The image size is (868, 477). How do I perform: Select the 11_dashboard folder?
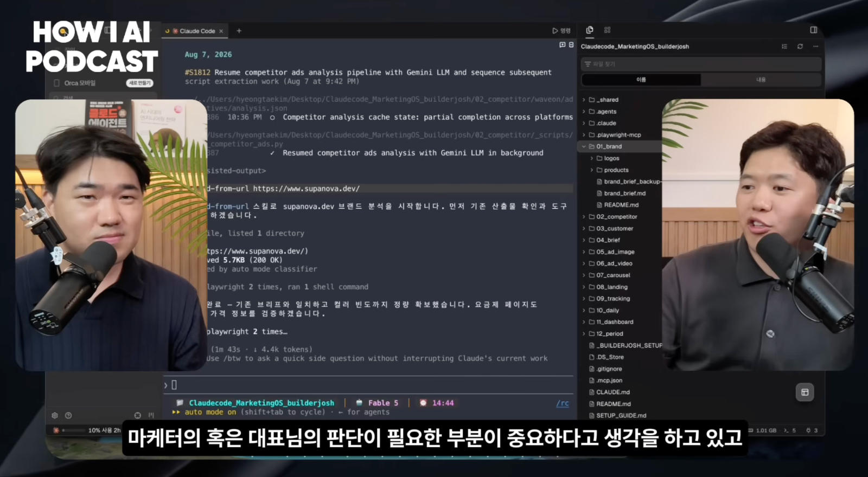615,322
